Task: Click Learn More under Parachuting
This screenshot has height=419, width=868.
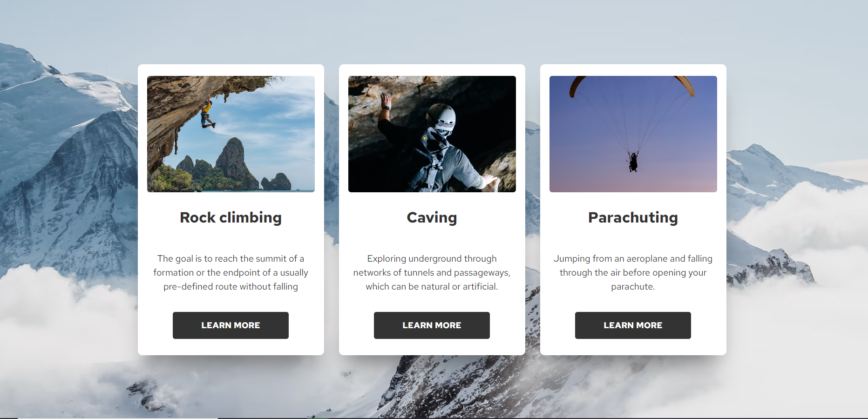Action: (633, 325)
